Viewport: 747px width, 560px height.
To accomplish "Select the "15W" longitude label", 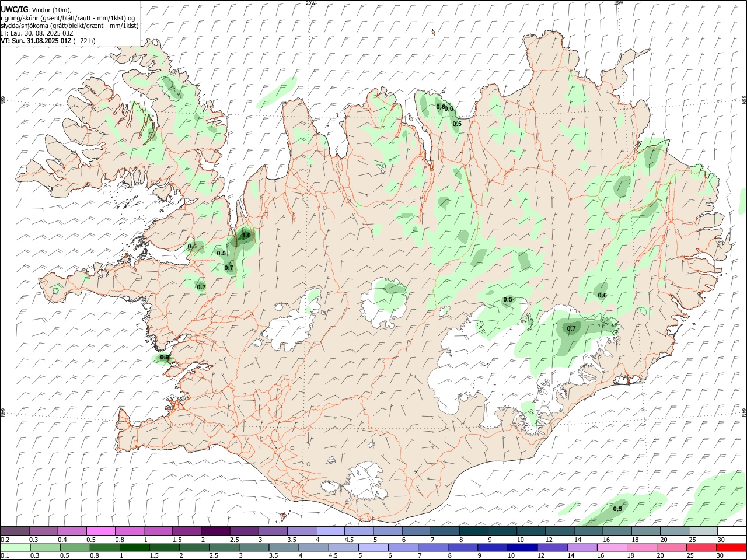I will tap(618, 3).
